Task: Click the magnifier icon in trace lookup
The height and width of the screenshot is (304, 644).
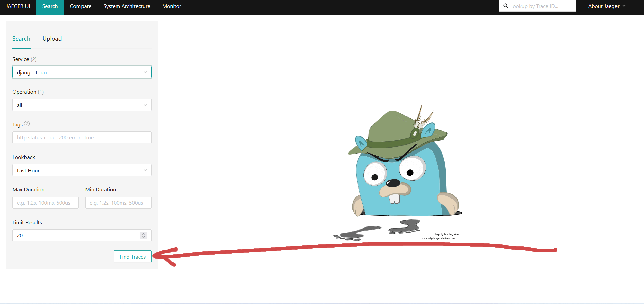Action: 505,6
